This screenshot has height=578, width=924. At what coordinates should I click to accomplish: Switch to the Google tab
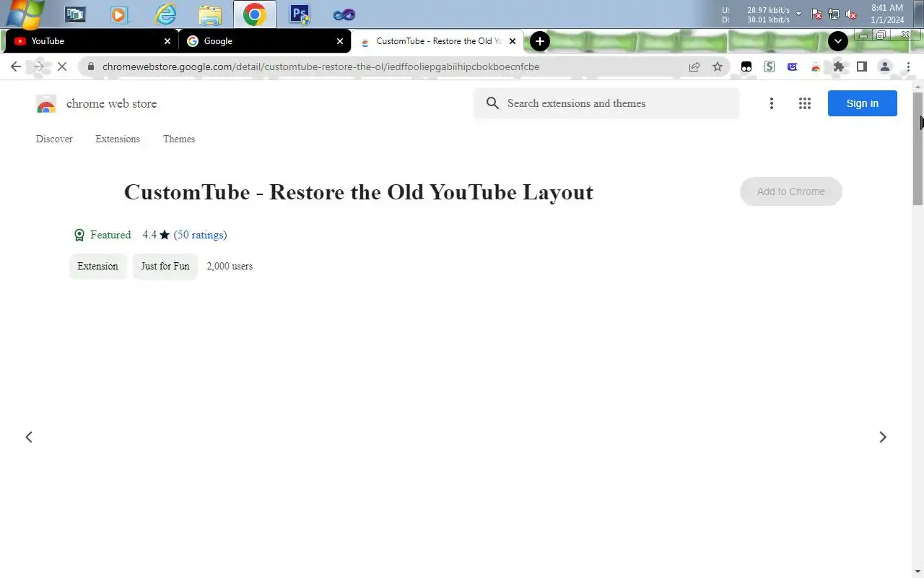[263, 41]
